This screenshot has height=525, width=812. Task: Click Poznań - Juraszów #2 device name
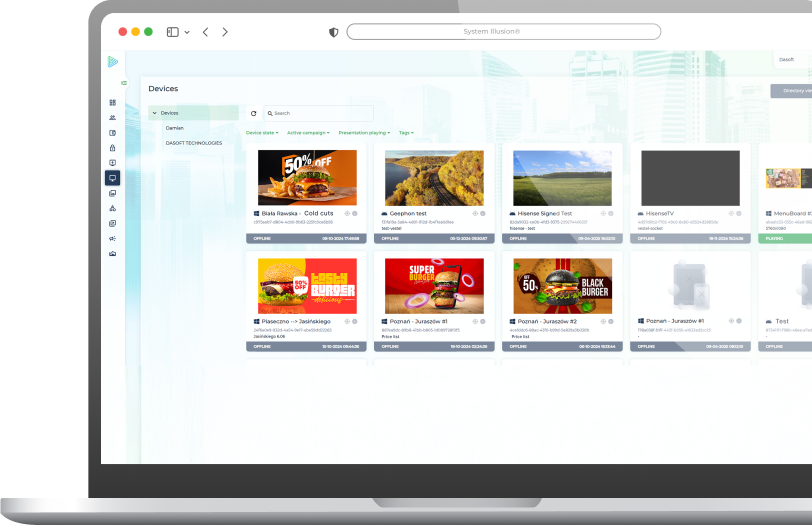[x=547, y=322]
